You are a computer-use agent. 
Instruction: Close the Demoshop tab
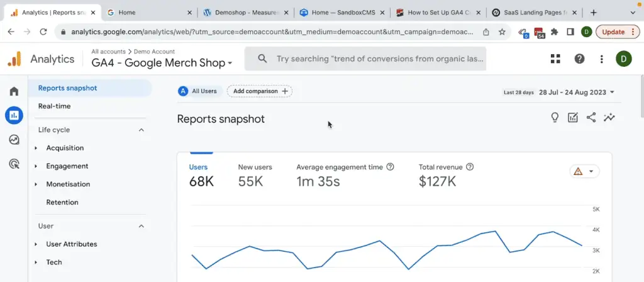pos(286,13)
